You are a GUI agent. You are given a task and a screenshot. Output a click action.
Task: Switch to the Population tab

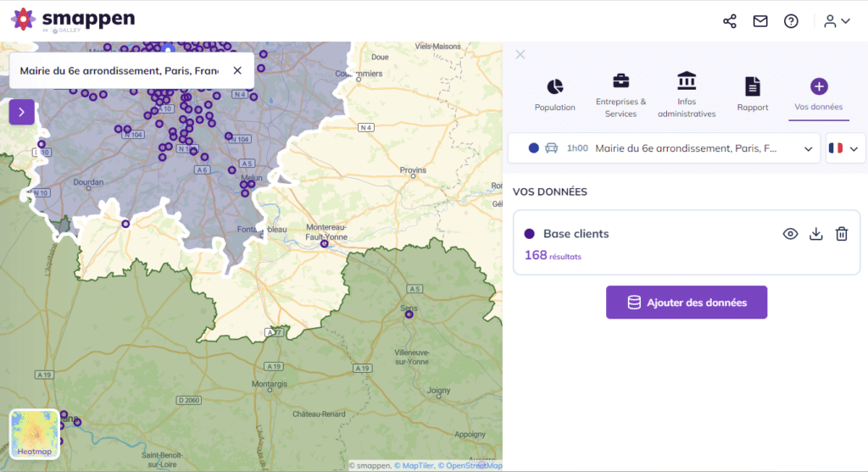coord(554,95)
